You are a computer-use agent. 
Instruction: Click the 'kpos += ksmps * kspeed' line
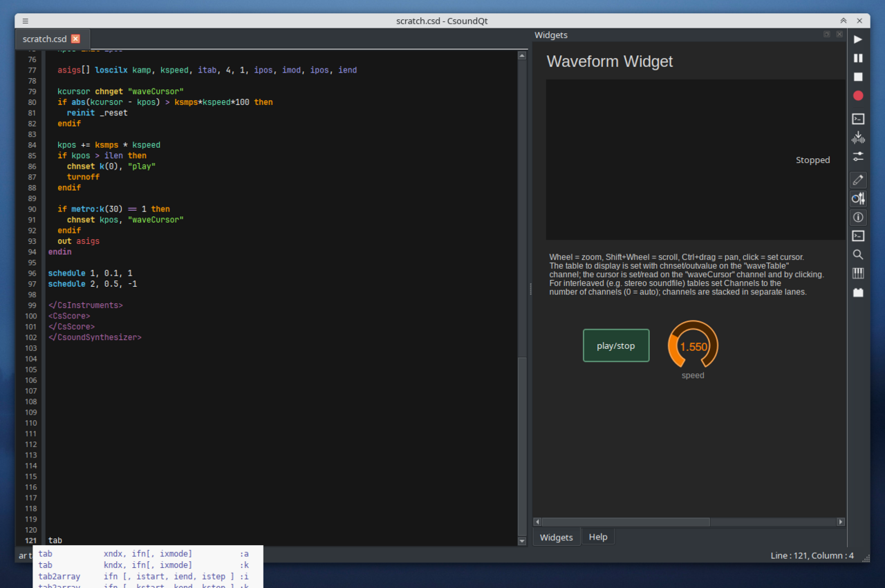[109, 145]
